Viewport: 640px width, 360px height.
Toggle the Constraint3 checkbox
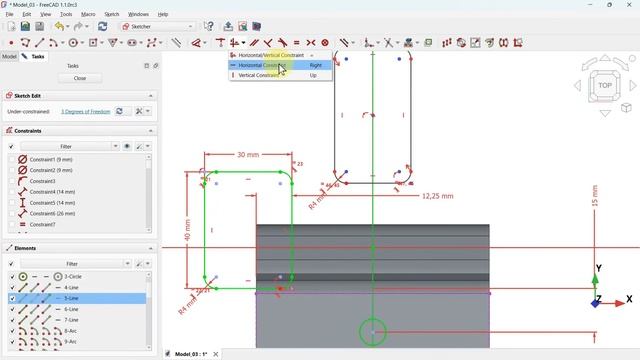(x=11, y=181)
